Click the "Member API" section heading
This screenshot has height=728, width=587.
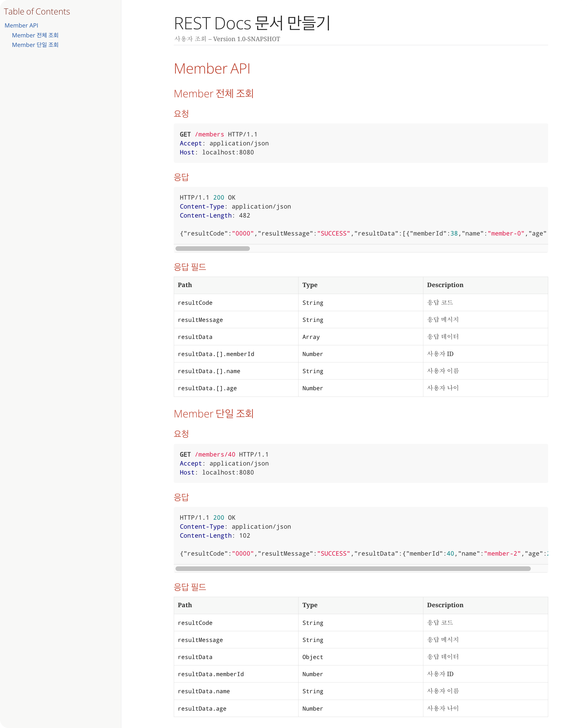coord(212,69)
